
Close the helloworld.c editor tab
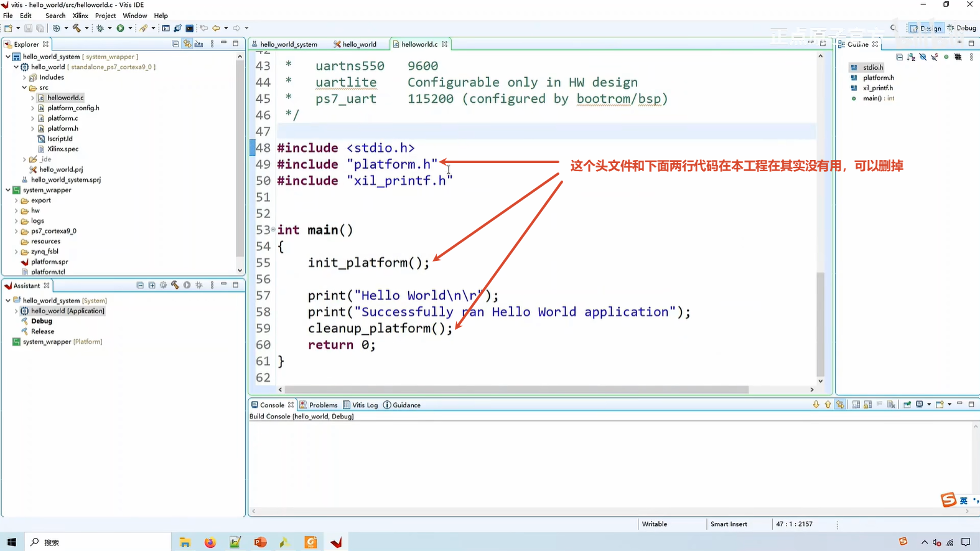(444, 44)
